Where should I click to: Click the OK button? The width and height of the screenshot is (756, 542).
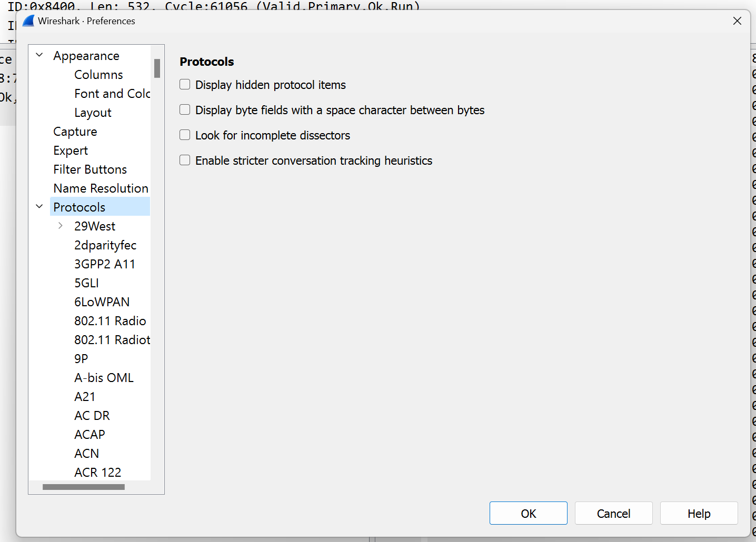[x=529, y=513]
